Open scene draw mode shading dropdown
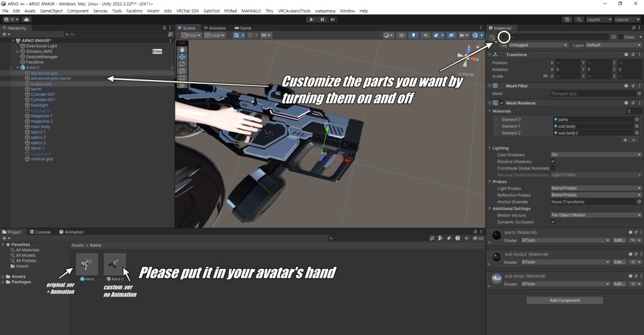 [x=387, y=35]
